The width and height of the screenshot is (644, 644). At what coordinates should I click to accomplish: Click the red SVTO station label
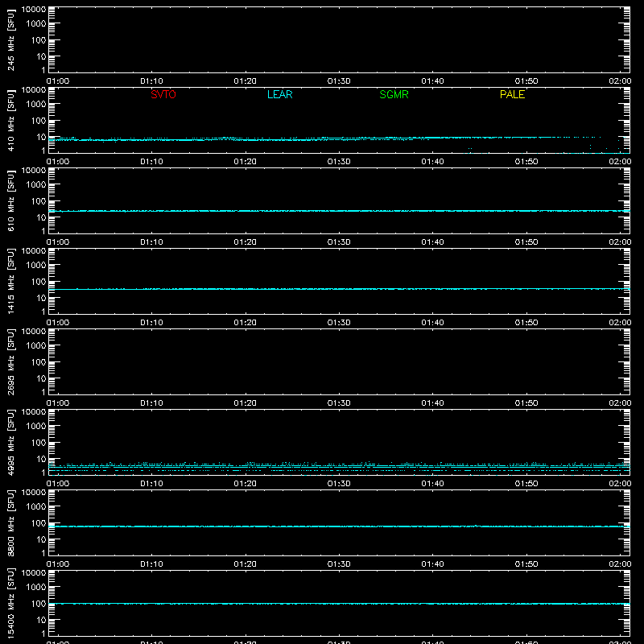pos(163,94)
